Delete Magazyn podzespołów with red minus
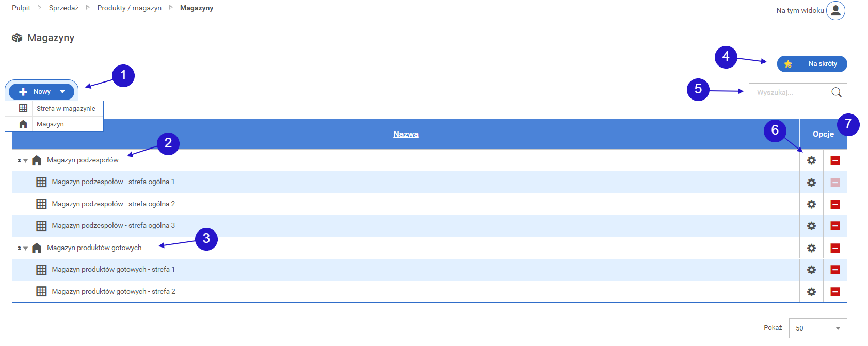Screen dimensions: 868x346 click(x=835, y=160)
